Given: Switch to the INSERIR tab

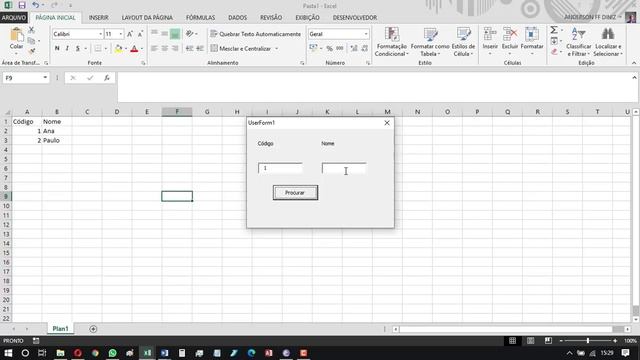Looking at the screenshot, I should 98,18.
